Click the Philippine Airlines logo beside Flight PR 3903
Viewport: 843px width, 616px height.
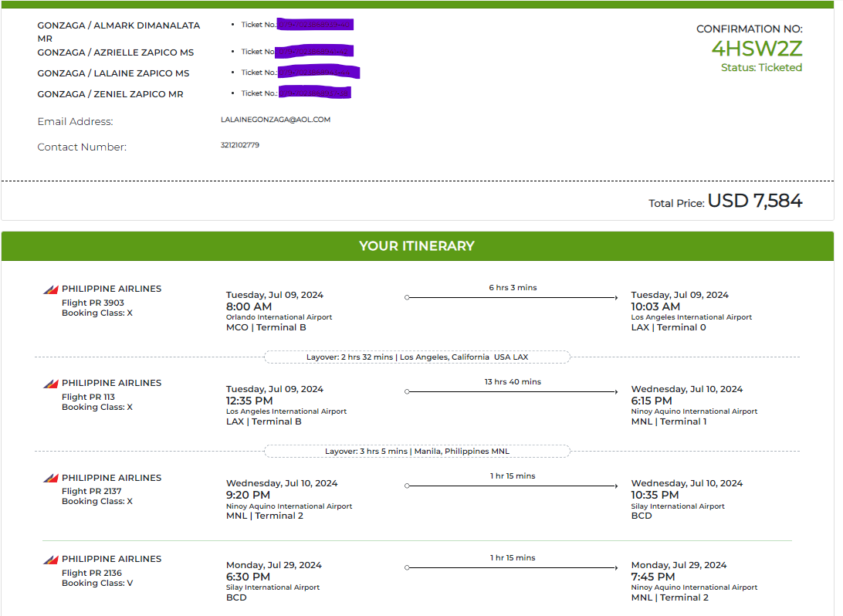(x=50, y=289)
